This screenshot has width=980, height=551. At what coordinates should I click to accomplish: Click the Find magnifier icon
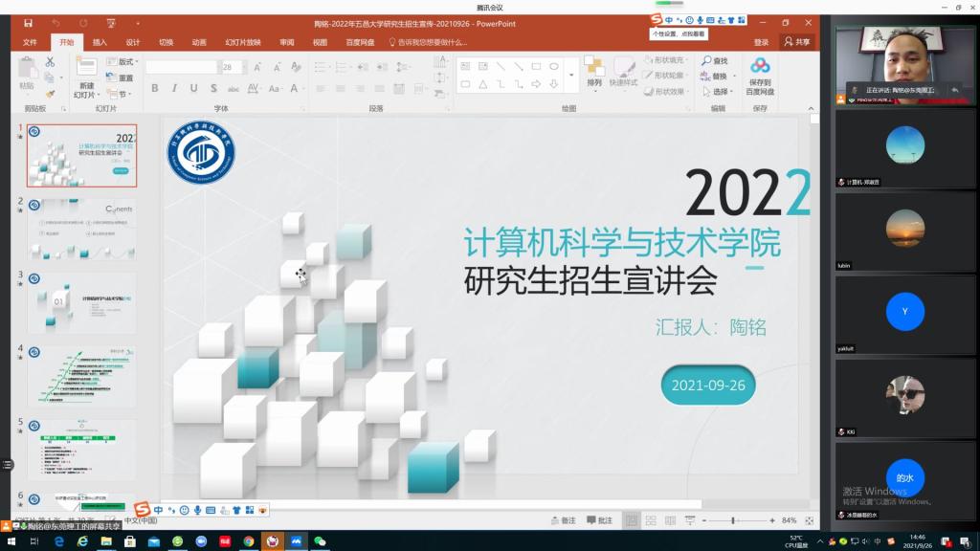tap(707, 61)
